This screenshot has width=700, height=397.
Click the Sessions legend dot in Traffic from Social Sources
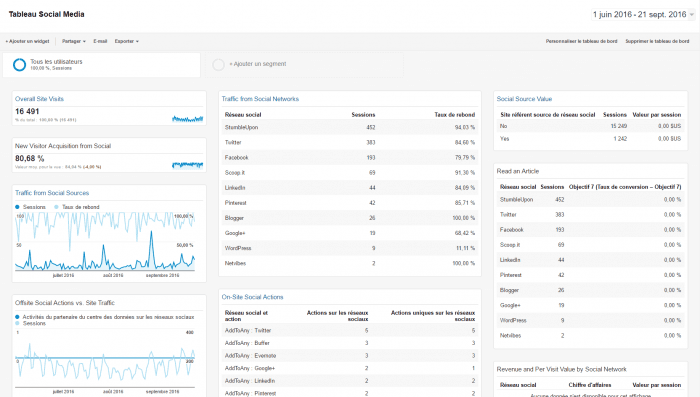click(17, 207)
